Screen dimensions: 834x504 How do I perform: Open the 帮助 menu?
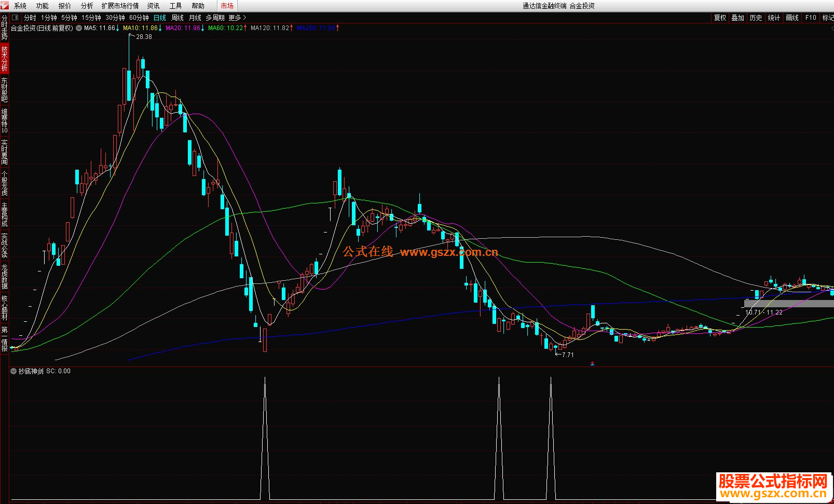[x=198, y=6]
